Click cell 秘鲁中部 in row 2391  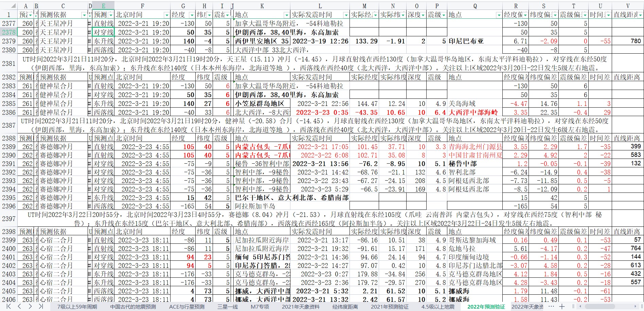(475, 164)
